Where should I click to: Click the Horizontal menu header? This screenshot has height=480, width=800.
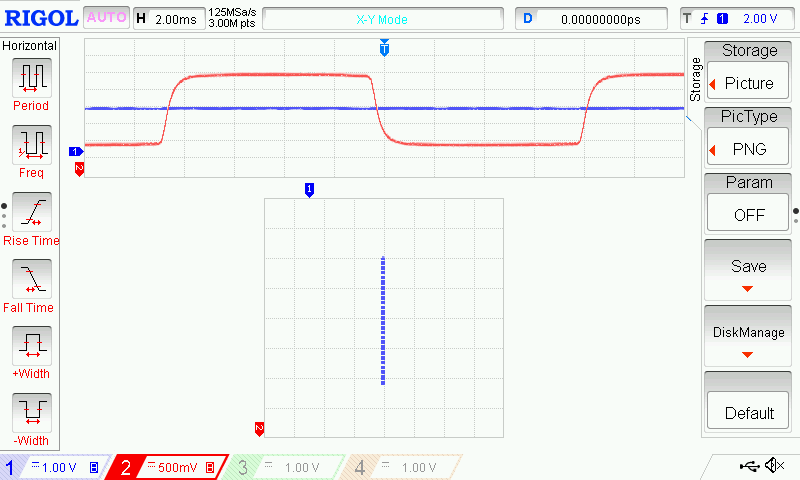point(30,45)
